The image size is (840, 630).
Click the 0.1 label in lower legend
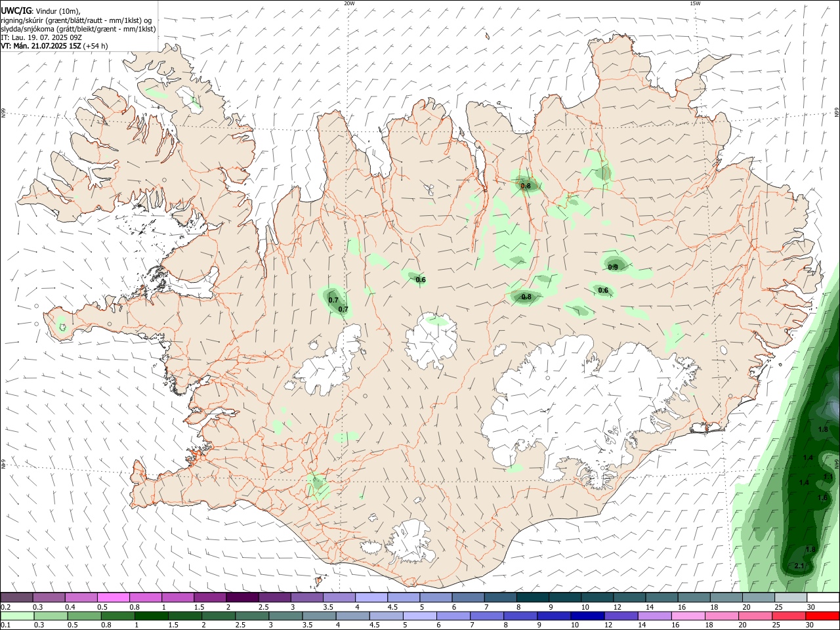coord(6,626)
